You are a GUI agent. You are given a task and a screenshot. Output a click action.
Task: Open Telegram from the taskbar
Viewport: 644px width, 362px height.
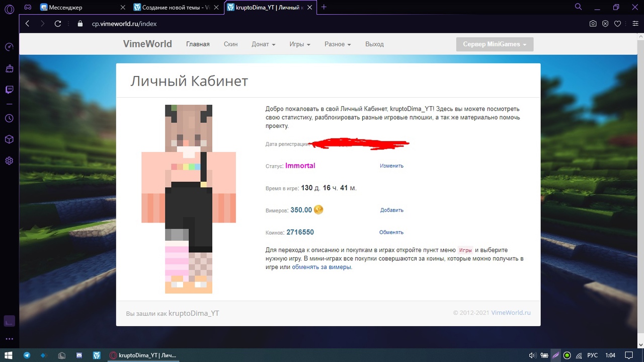click(27, 355)
